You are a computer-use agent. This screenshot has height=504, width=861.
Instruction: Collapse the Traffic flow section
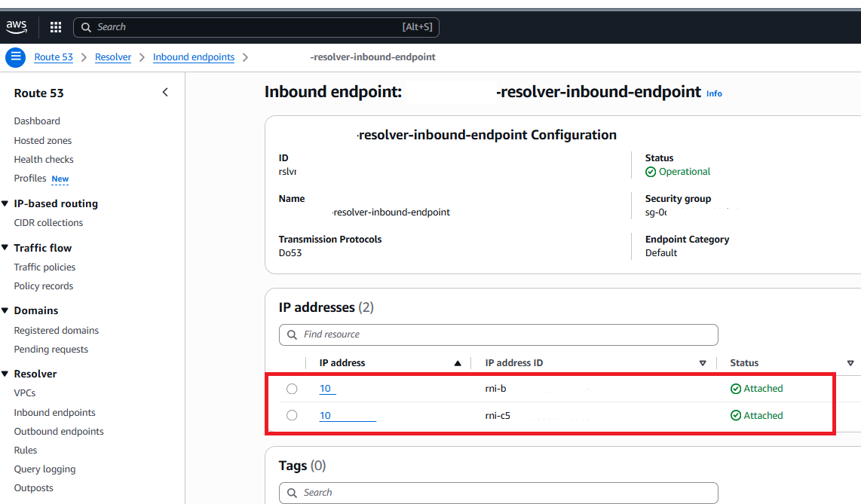point(6,248)
